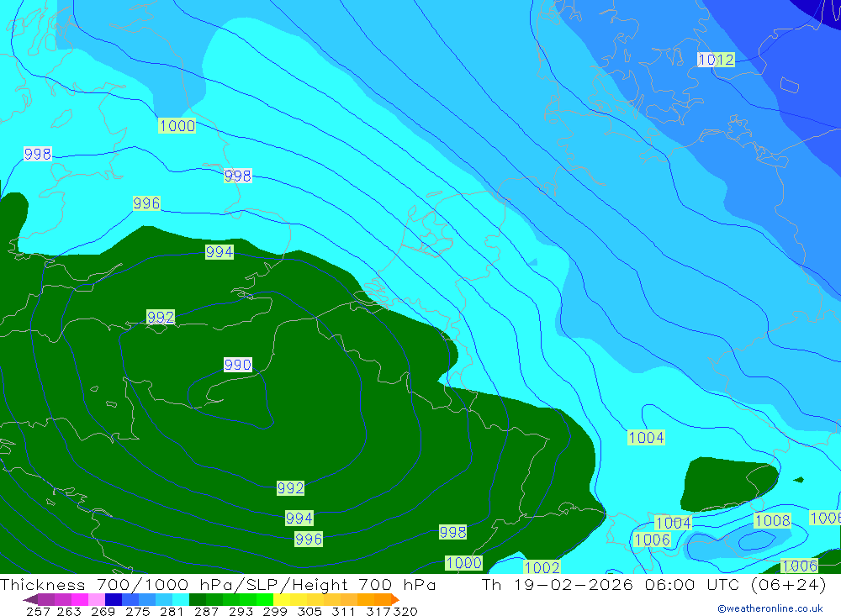The height and width of the screenshot is (616, 841).
Task: Click the legend value 281
Action: click(172, 612)
